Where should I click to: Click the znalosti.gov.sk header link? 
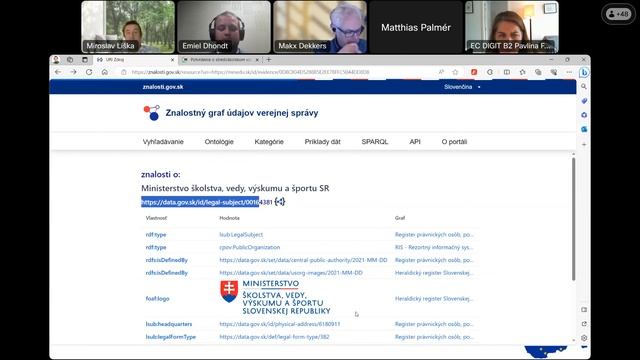pos(163,87)
